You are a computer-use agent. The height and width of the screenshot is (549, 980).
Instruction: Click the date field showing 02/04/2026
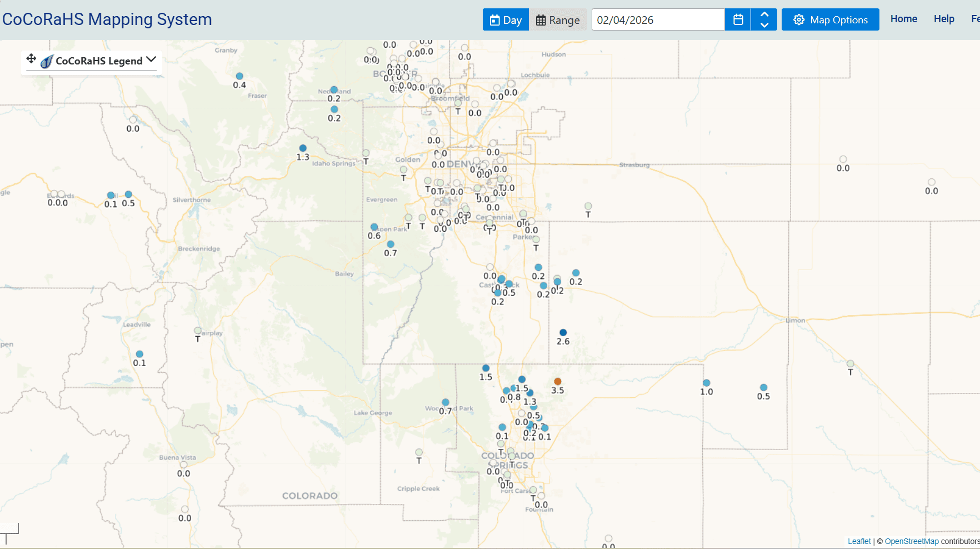tap(658, 20)
